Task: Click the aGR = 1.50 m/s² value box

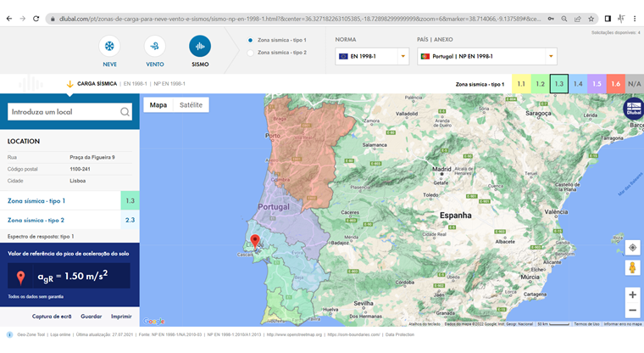Action: tap(69, 276)
